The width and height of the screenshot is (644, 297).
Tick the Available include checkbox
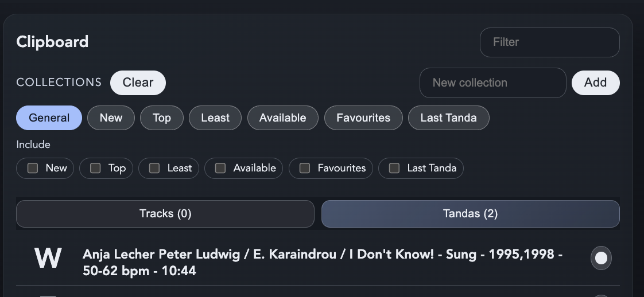pyautogui.click(x=220, y=168)
